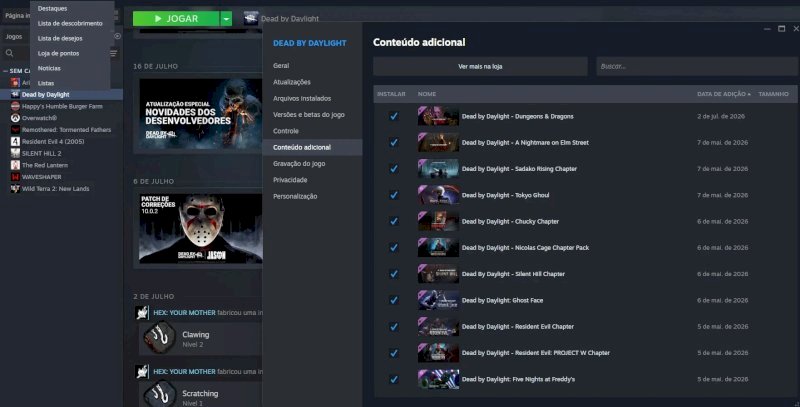800x407 pixels.
Task: Open library filter options icon
Action: coord(113,53)
